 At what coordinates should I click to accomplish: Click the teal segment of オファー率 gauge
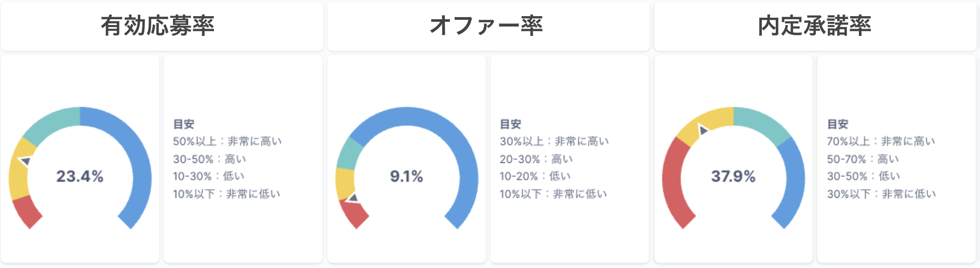[x=346, y=154]
